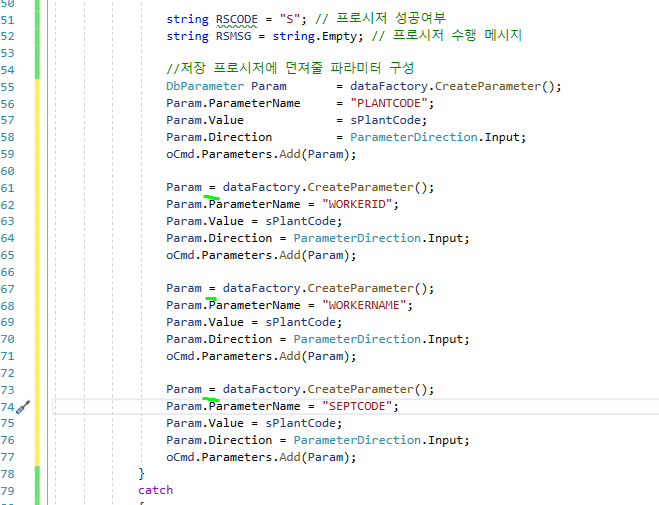Click sPlantCode on line 57
The width and height of the screenshot is (659, 505).
coord(385,120)
